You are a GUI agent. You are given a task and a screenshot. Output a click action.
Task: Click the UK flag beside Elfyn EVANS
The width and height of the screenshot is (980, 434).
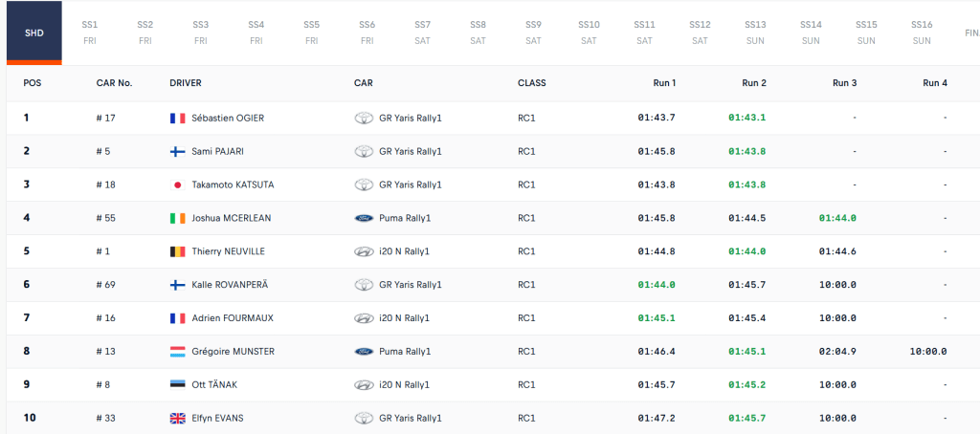click(177, 419)
